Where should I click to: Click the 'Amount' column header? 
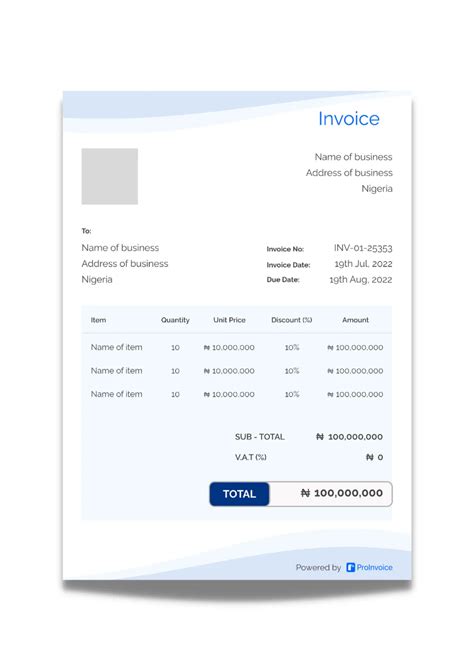point(355,320)
